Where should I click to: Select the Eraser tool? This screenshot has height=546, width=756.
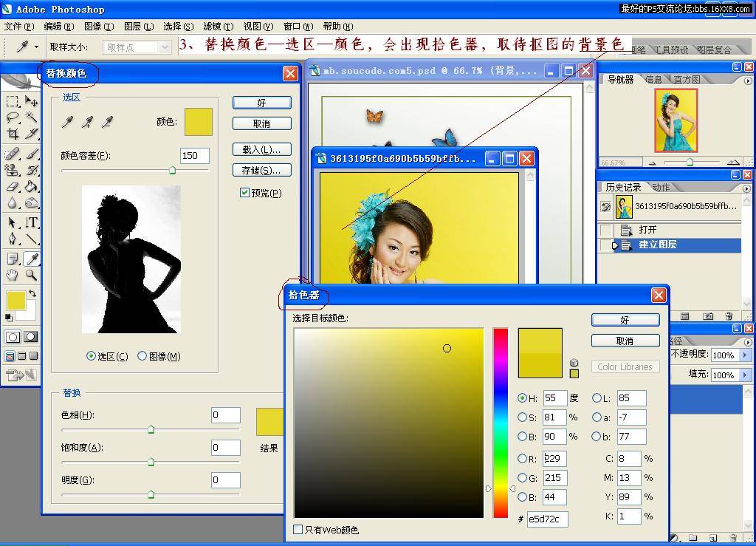[13, 187]
